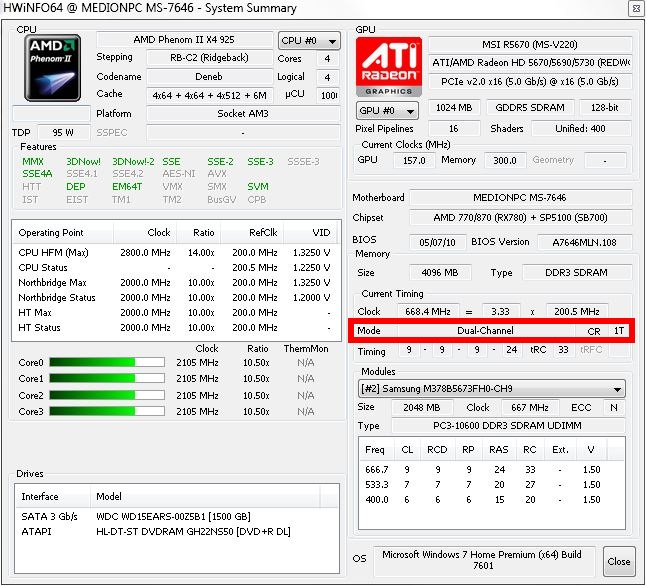This screenshot has width=646, height=586.
Task: Select the HT Max row
Action: 176,312
